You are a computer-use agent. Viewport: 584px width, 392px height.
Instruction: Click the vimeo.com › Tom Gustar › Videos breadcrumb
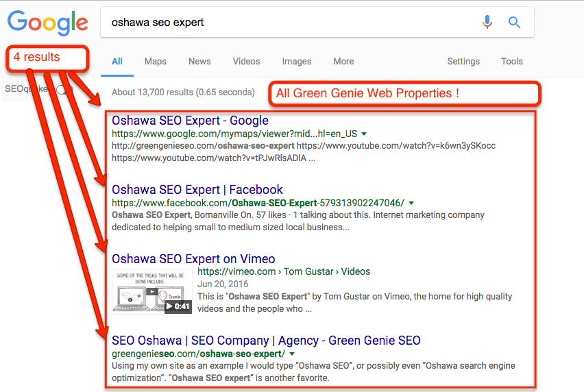point(284,272)
